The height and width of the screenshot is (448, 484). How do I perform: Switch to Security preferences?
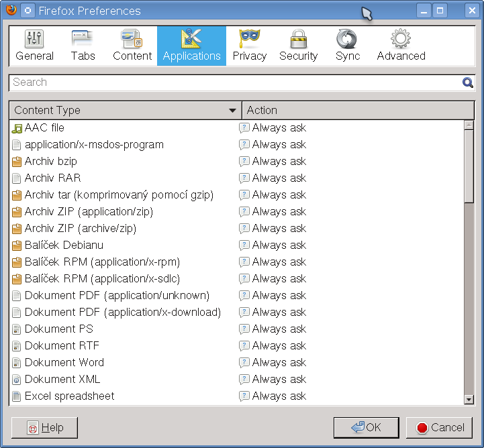click(x=298, y=46)
